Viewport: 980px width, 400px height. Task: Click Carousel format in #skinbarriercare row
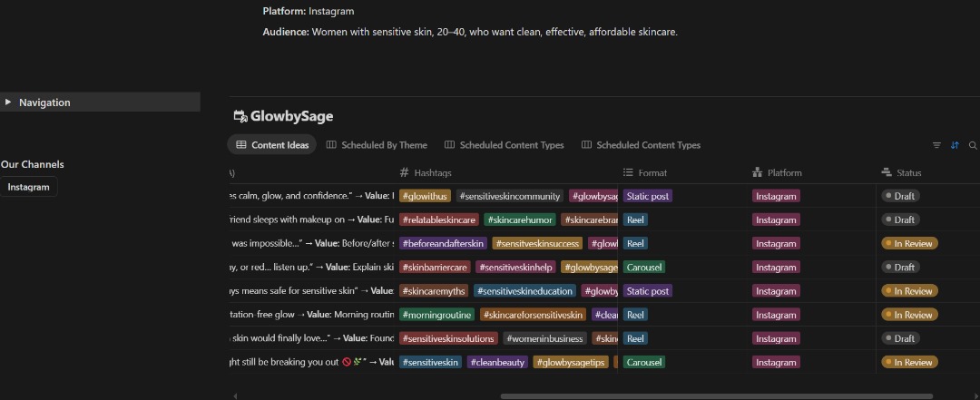[643, 268]
